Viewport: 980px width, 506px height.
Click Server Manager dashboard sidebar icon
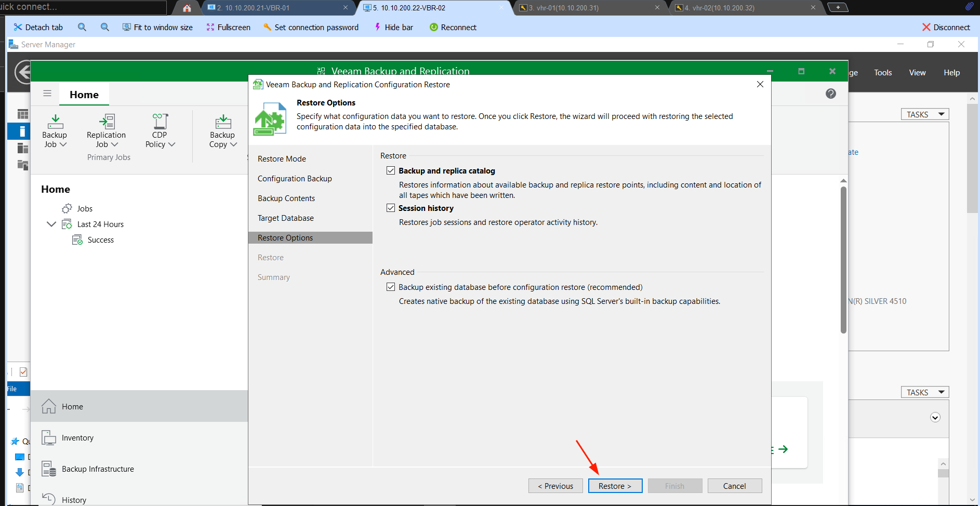22,114
